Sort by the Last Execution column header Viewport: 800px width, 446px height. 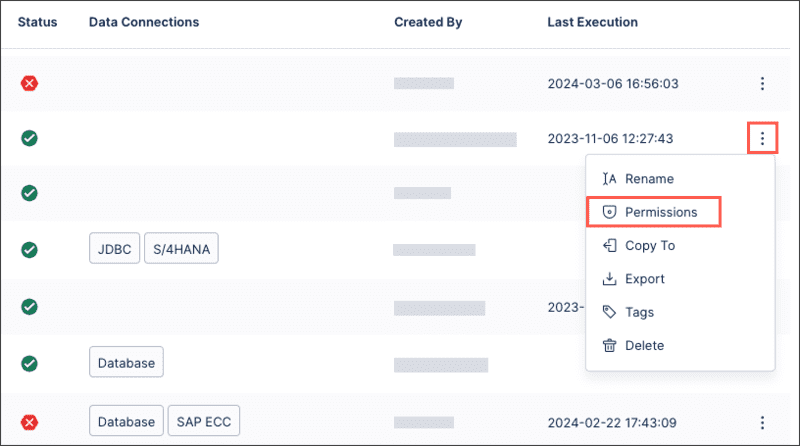(592, 22)
